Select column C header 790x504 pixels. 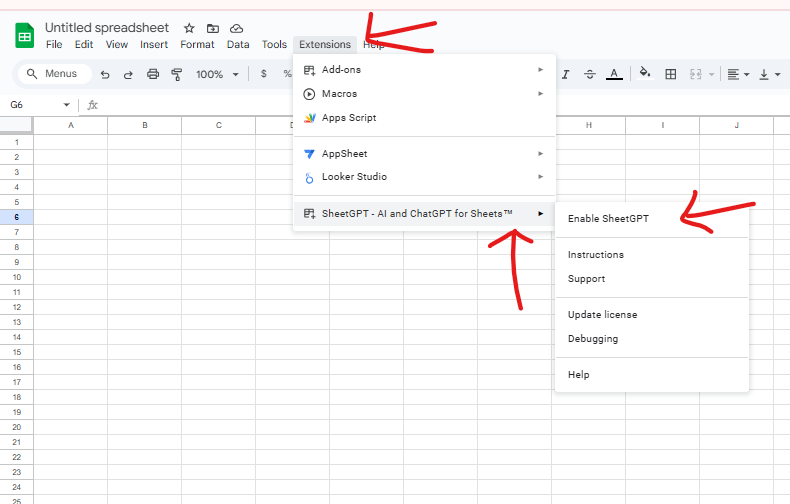point(219,125)
